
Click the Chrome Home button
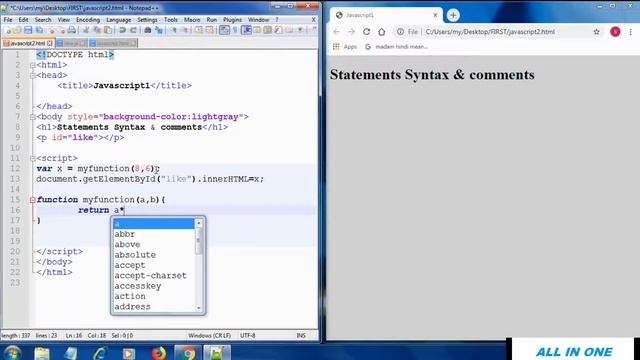[382, 32]
